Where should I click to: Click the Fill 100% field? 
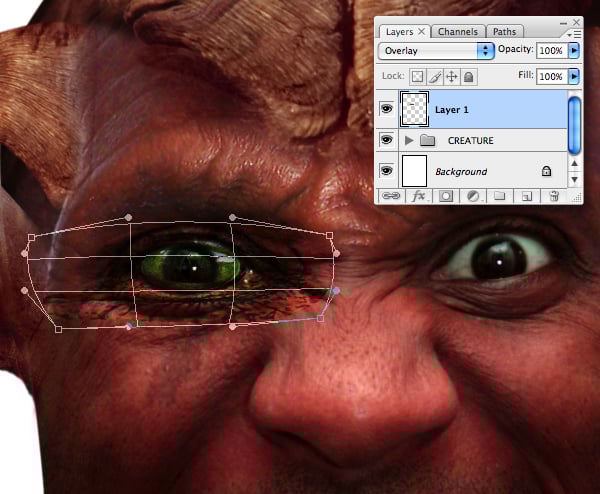(551, 77)
